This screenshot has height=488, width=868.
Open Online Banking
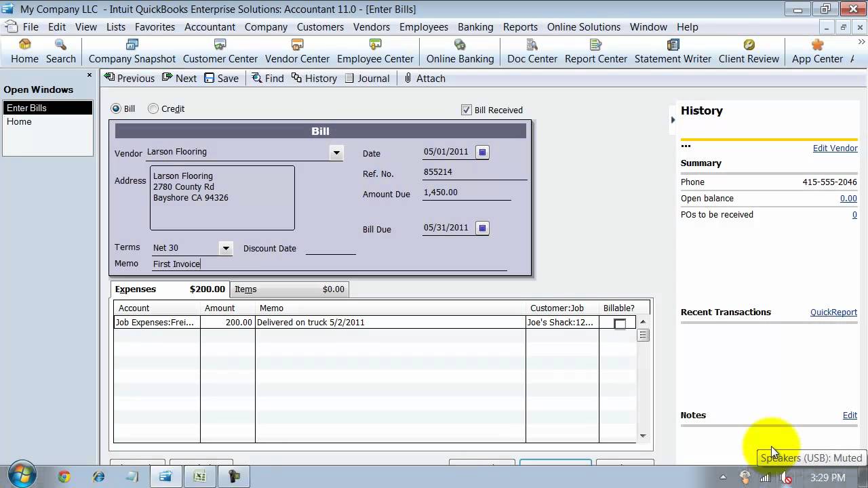pos(460,52)
